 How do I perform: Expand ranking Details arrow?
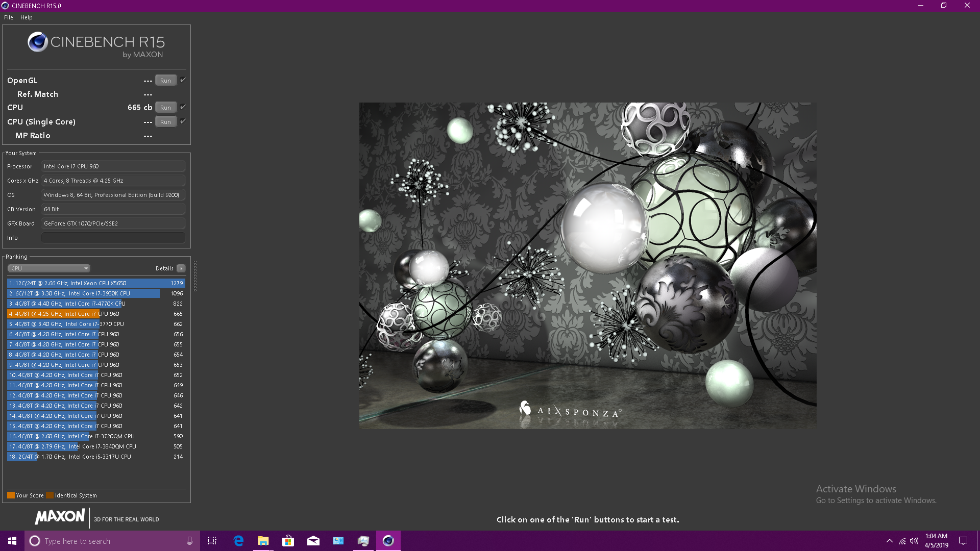(181, 268)
